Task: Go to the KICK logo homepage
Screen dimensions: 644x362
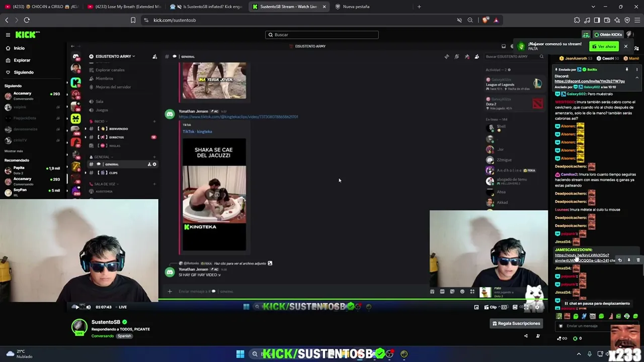Action: [27, 35]
